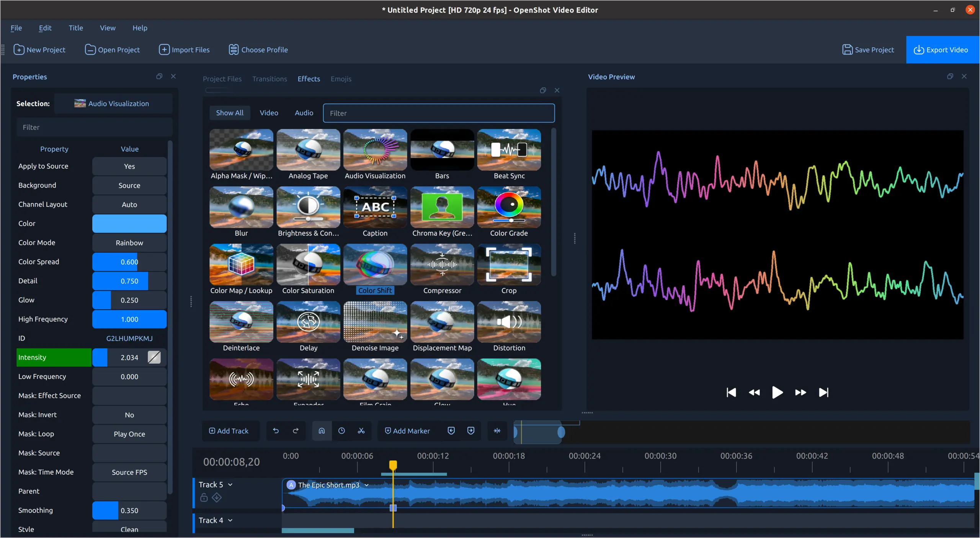Select the Beat Sync effect
The height and width of the screenshot is (538, 980).
(x=509, y=155)
